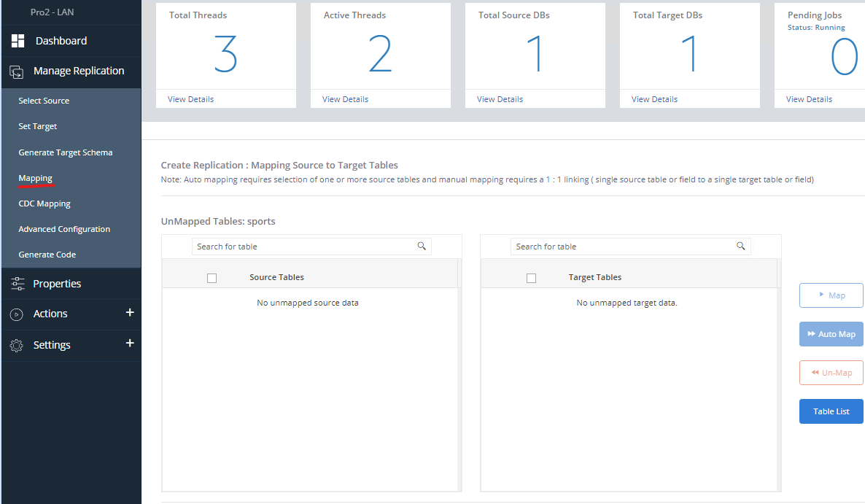Click the Manage Replication icon
865x504 pixels.
point(17,71)
